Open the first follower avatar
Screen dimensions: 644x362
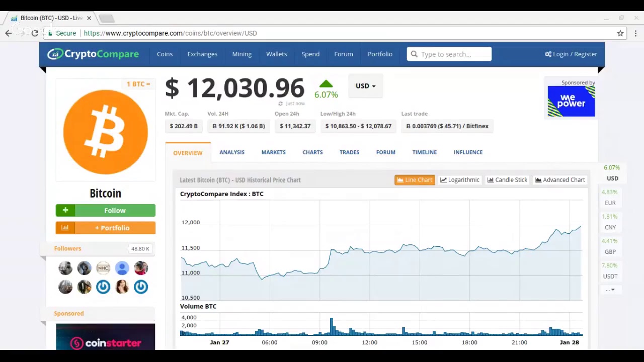[x=65, y=268]
